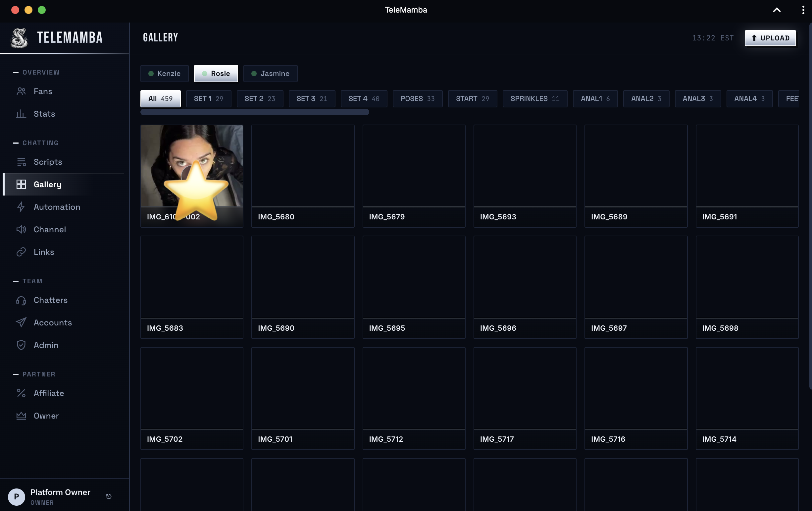Open thumbnail IMG_5691
Image resolution: width=812 pixels, height=511 pixels.
click(x=747, y=176)
